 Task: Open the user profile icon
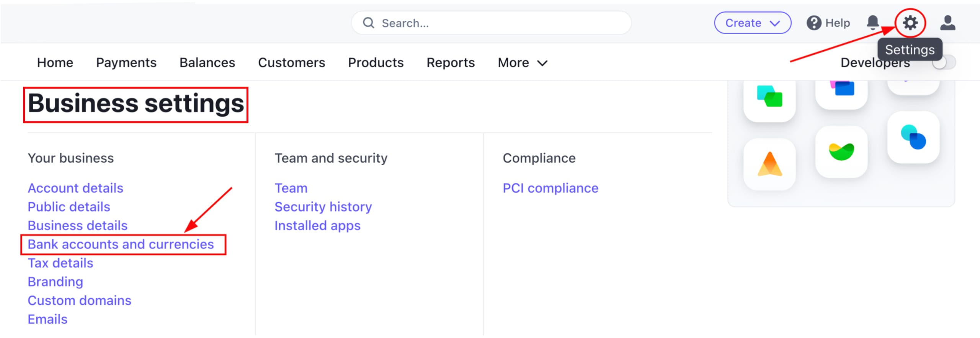point(947,23)
